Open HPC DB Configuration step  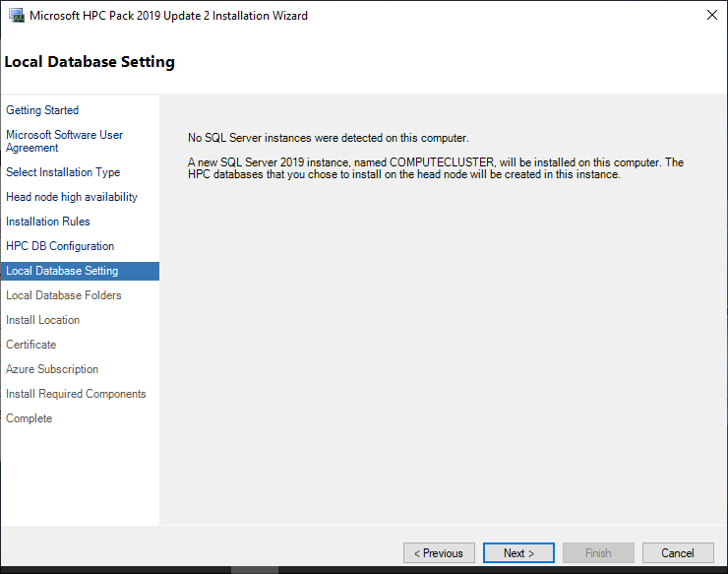click(60, 246)
